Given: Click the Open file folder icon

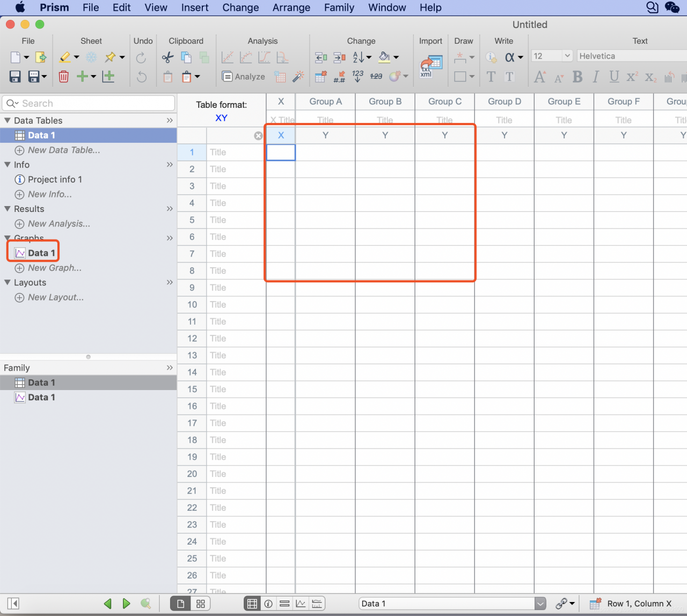Looking at the screenshot, I should (40, 57).
